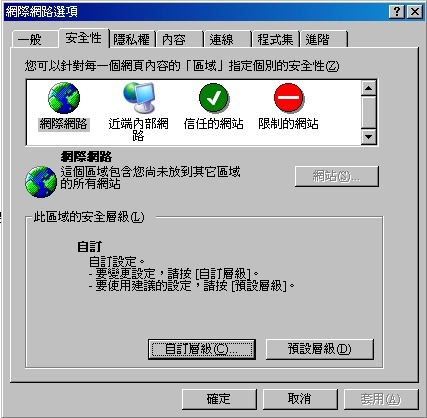Choose the 信任的網站 green checkmark icon
427x418 pixels.
point(214,98)
